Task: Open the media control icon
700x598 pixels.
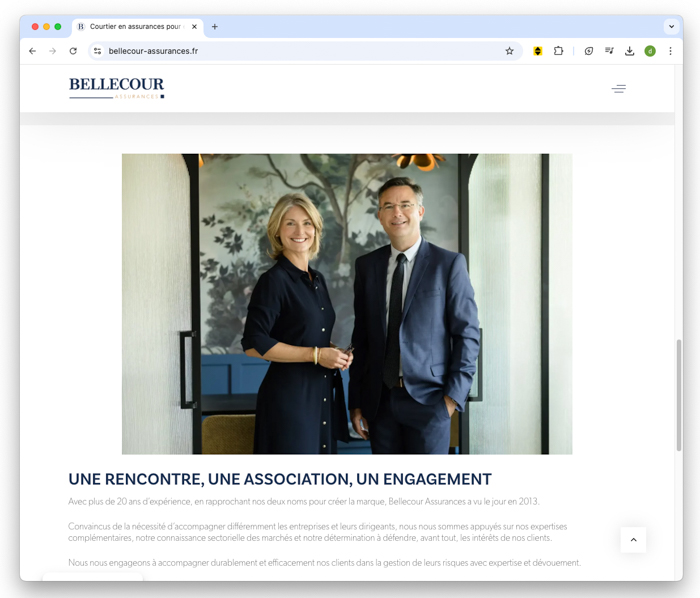Action: click(609, 51)
